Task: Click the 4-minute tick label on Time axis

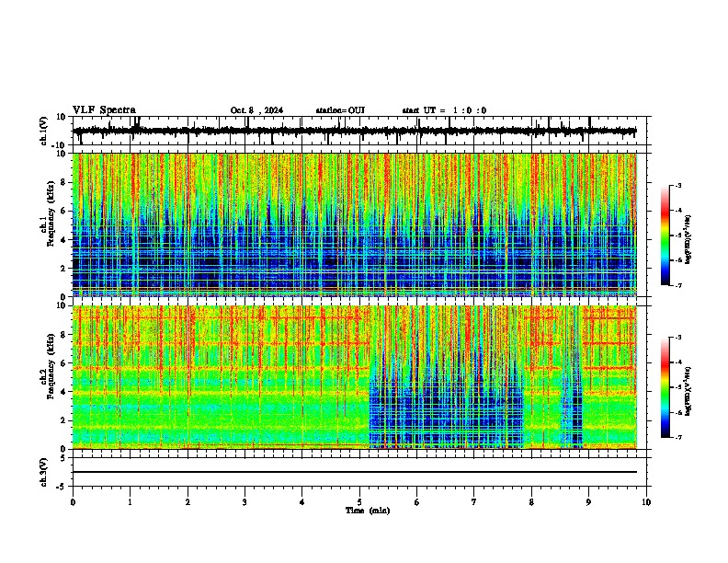Action: coord(302,502)
